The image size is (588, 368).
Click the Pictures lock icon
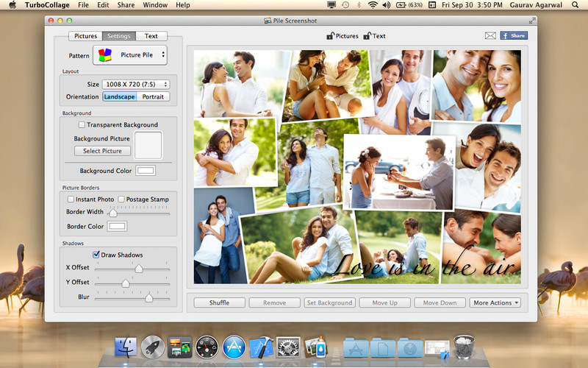(331, 35)
